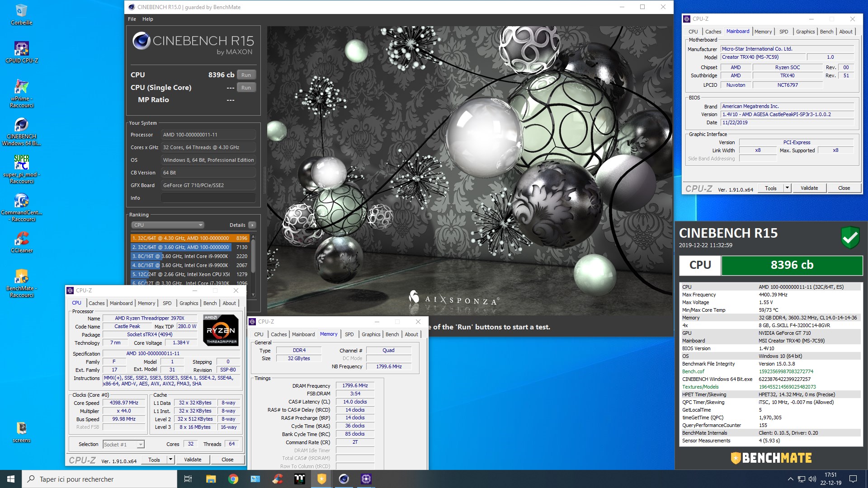This screenshot has height=488, width=868.
Task: Open SPD tab in bottom-left CPU-Z
Action: [167, 303]
